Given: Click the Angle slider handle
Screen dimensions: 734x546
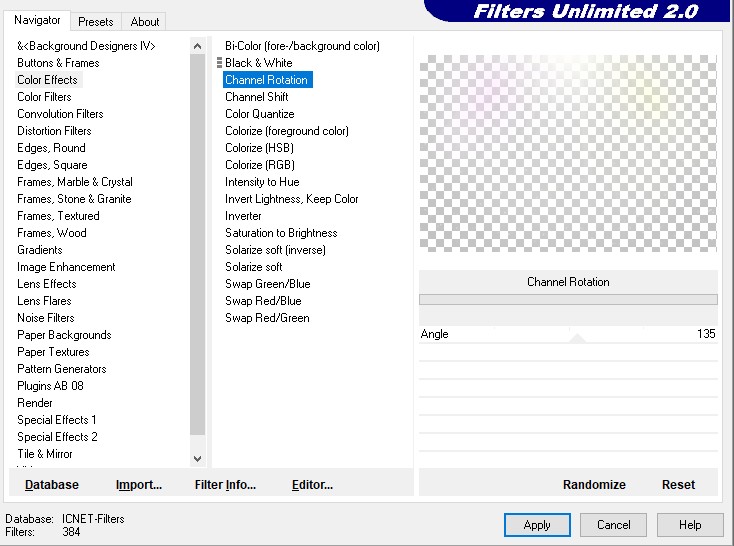Looking at the screenshot, I should pyautogui.click(x=578, y=338).
